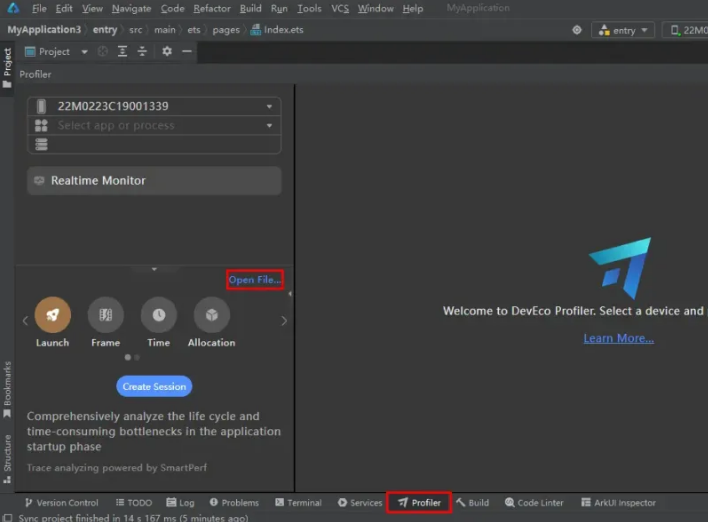708x522 pixels.
Task: Click the status bar square icon at bottom-left
Action: (7, 517)
